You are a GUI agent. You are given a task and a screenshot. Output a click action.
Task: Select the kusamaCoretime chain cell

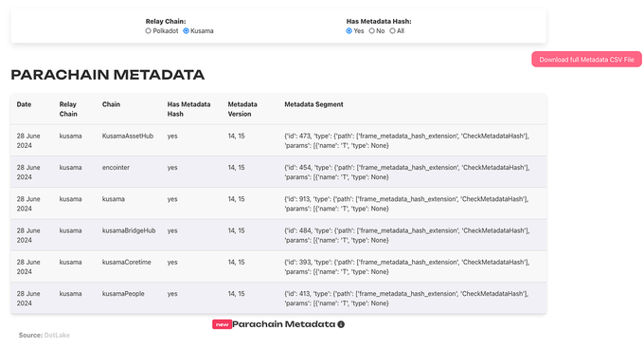[127, 262]
